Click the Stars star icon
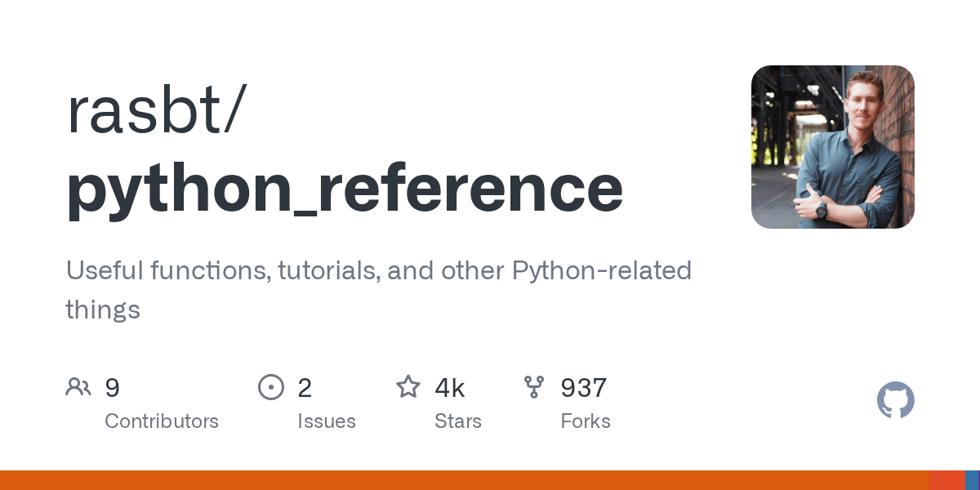This screenshot has width=980, height=490. (408, 387)
